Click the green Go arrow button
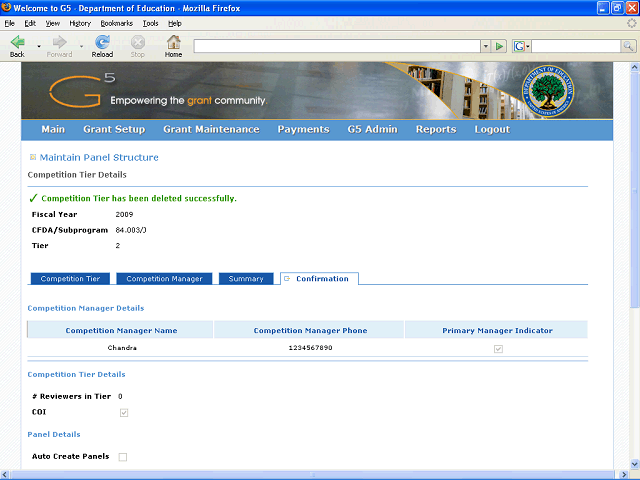 tap(499, 46)
